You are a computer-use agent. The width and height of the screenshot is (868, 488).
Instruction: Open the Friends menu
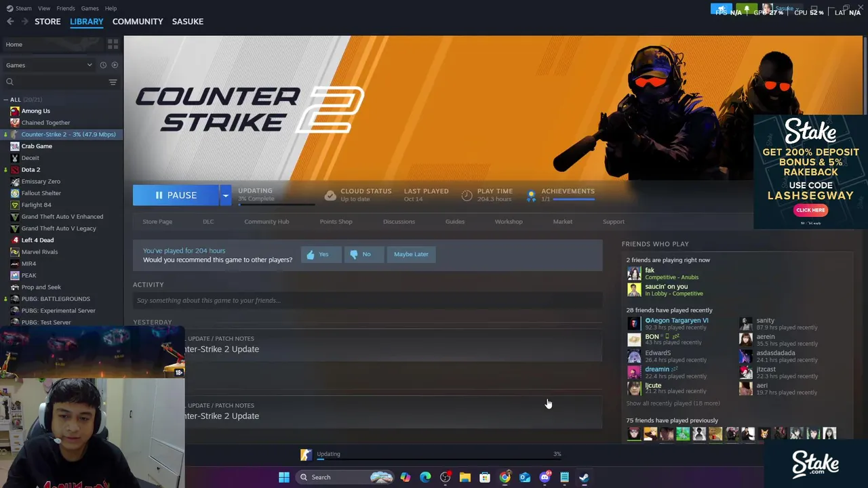66,8
